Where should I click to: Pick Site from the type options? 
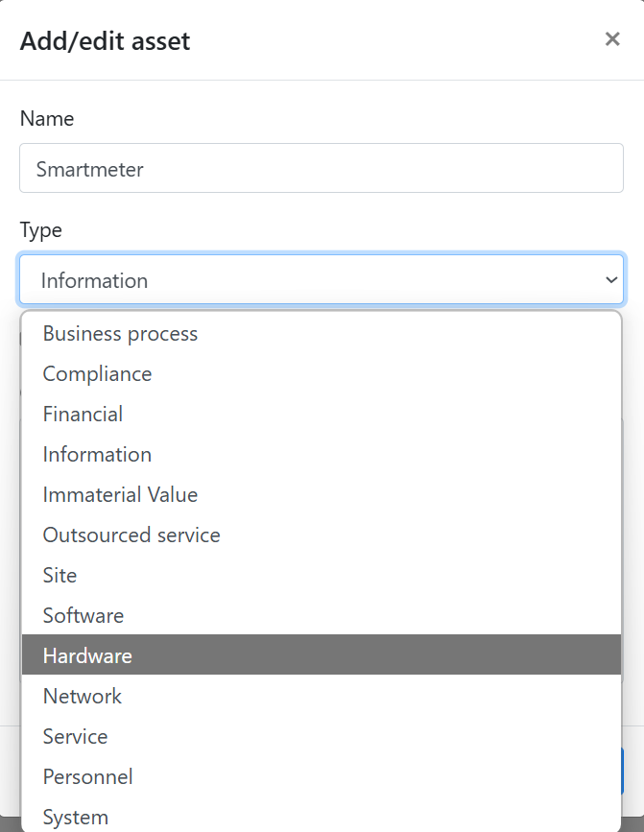(322, 576)
